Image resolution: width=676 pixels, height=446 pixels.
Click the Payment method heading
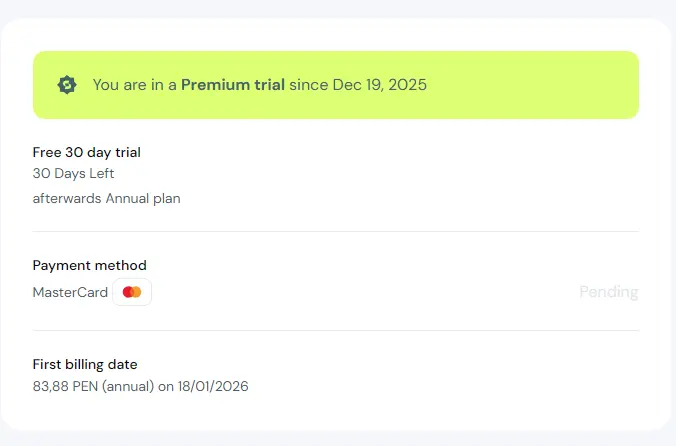90,265
